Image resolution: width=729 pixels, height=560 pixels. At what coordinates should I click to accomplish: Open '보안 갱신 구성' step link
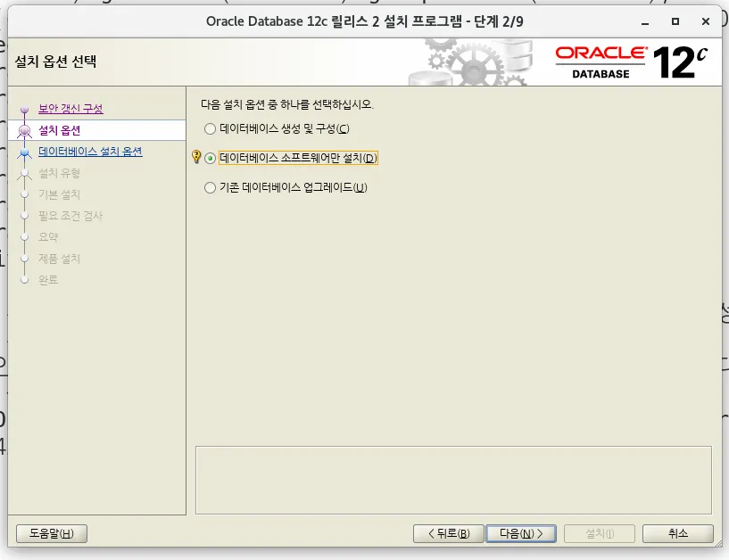pos(70,109)
